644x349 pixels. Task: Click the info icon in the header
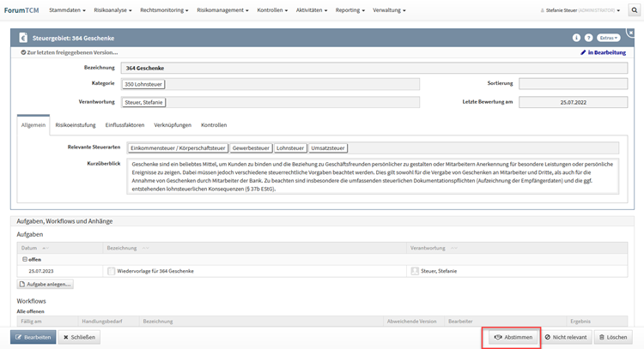(x=576, y=38)
